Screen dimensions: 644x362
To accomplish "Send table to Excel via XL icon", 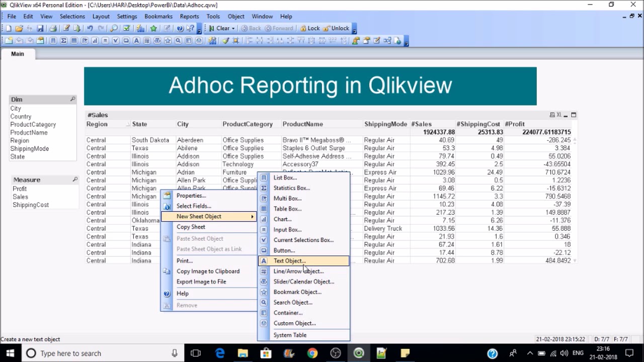I will [x=558, y=115].
